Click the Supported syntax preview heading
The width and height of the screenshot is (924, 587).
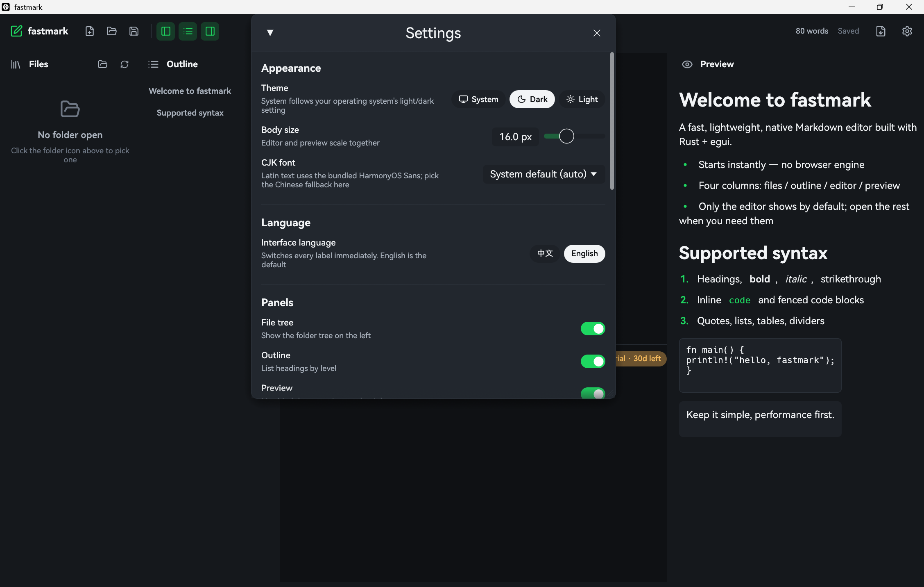point(753,253)
